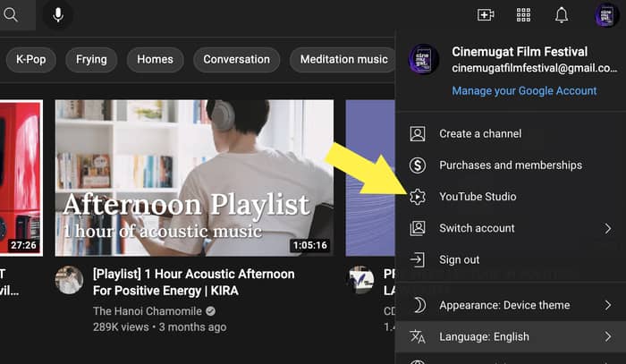Click the account avatar in the top bar
Screen dimensions: 626x364
coord(606,15)
